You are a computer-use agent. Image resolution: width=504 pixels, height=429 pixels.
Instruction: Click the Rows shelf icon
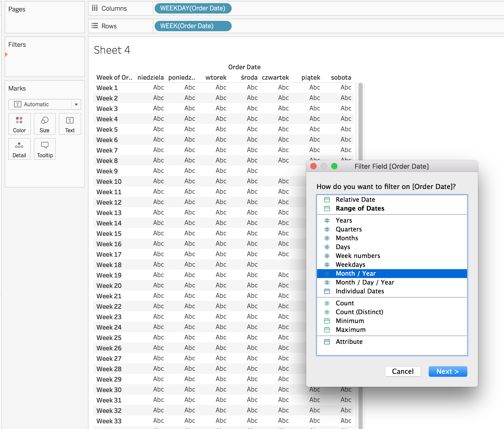(95, 26)
